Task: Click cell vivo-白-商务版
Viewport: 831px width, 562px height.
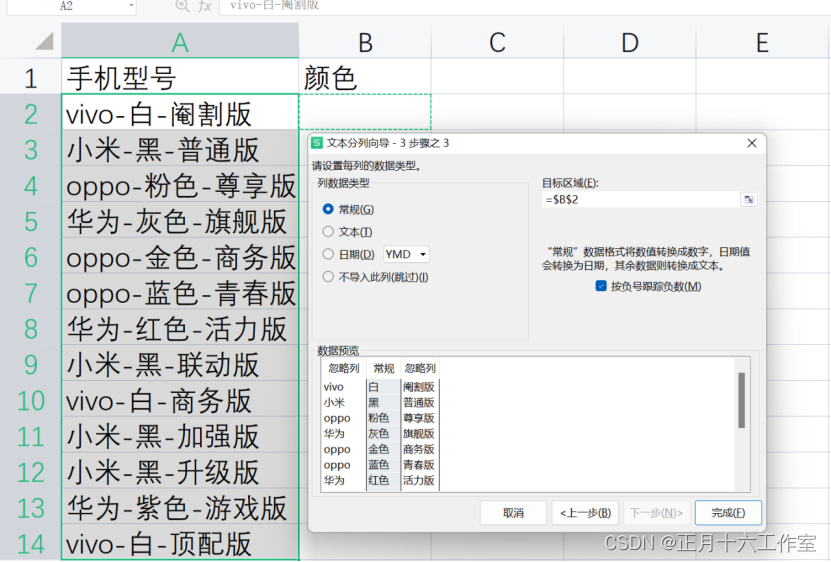Action: click(x=180, y=400)
